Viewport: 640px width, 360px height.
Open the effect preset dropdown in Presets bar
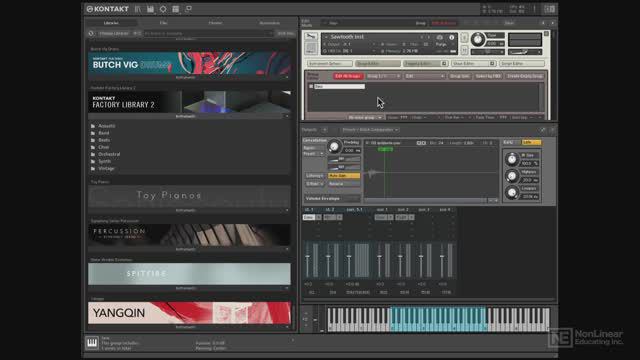(x=370, y=130)
